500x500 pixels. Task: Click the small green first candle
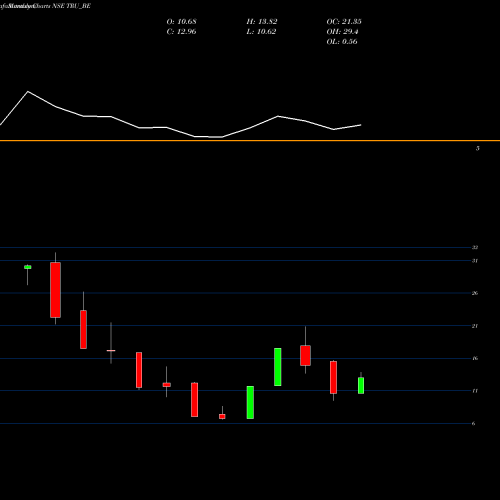[28, 267]
